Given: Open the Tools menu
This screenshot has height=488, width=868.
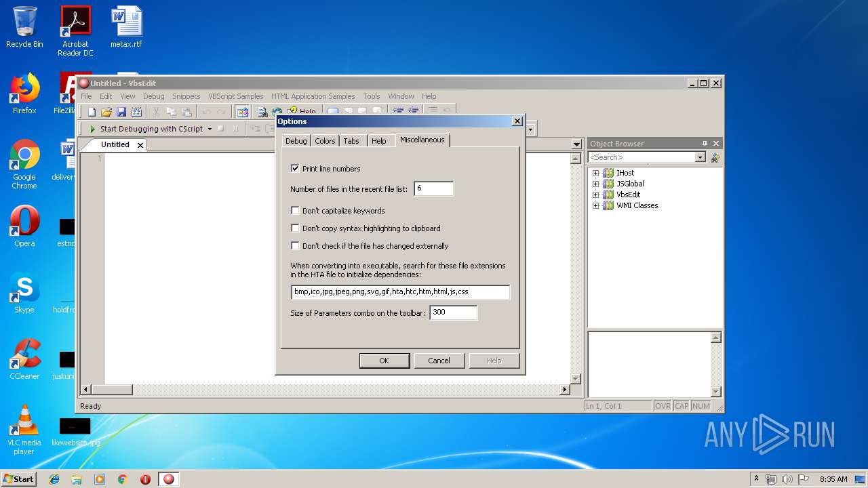Looking at the screenshot, I should pos(372,96).
